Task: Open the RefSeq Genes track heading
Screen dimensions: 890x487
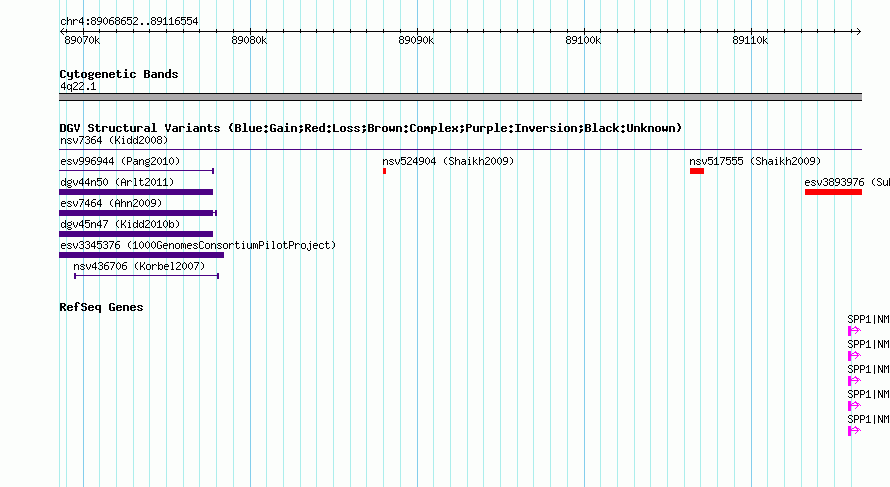Action: pyautogui.click(x=101, y=307)
